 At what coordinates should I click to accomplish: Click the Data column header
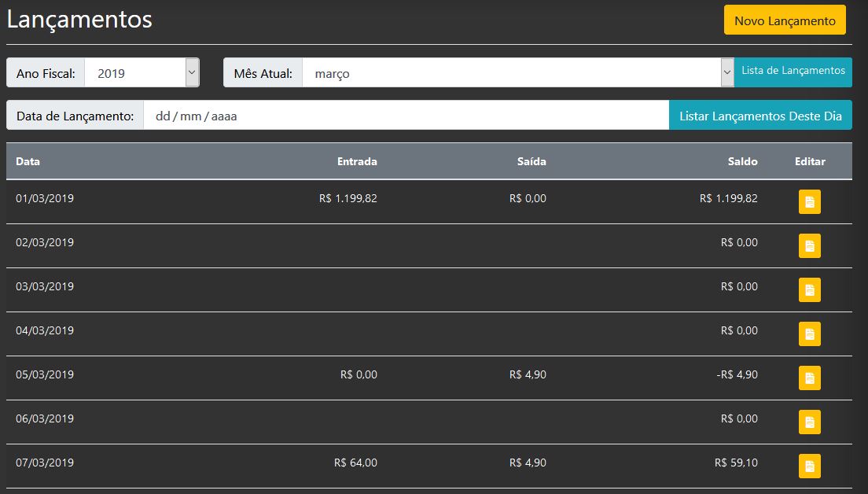pos(28,161)
